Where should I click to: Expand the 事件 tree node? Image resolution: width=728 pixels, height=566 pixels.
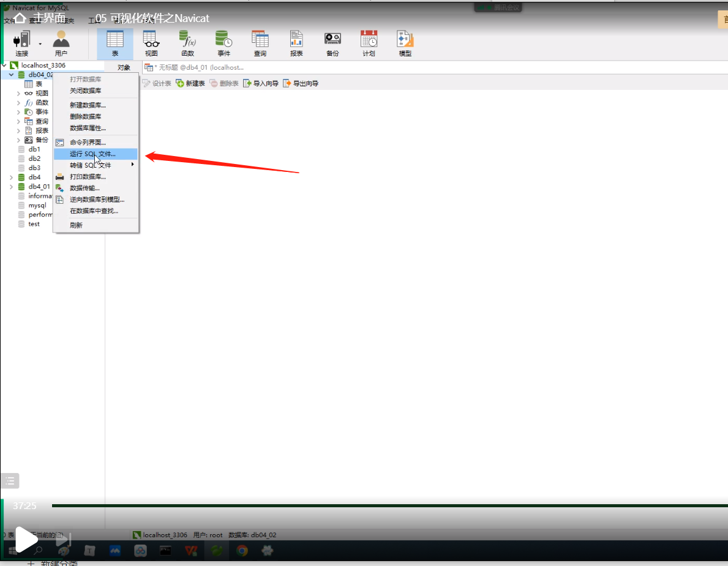point(18,112)
